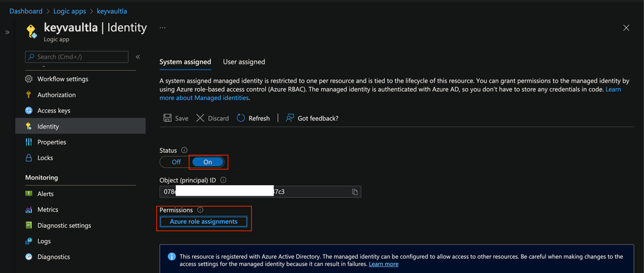Click the Alerts icon
644x273 pixels.
pos(29,194)
